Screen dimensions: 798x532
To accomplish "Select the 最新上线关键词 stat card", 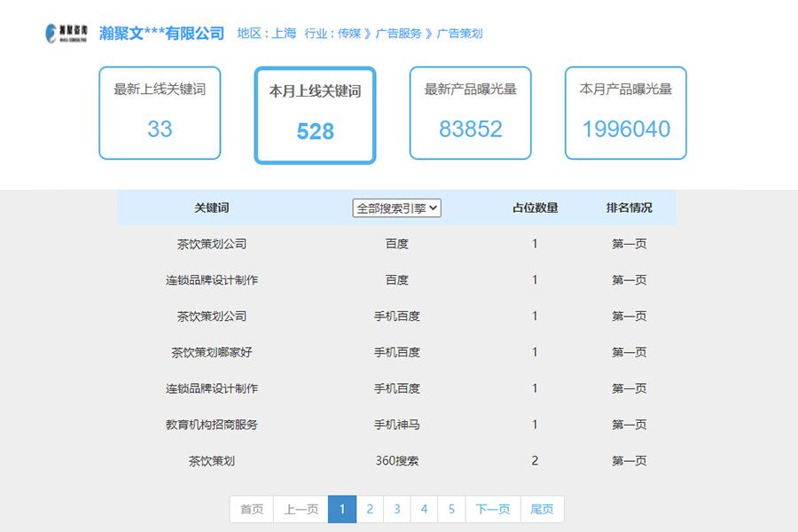I will click(160, 113).
